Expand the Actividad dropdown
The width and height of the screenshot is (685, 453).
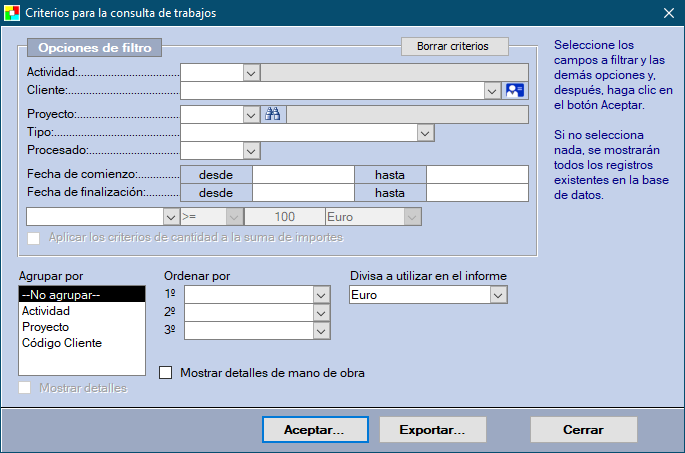(251, 72)
